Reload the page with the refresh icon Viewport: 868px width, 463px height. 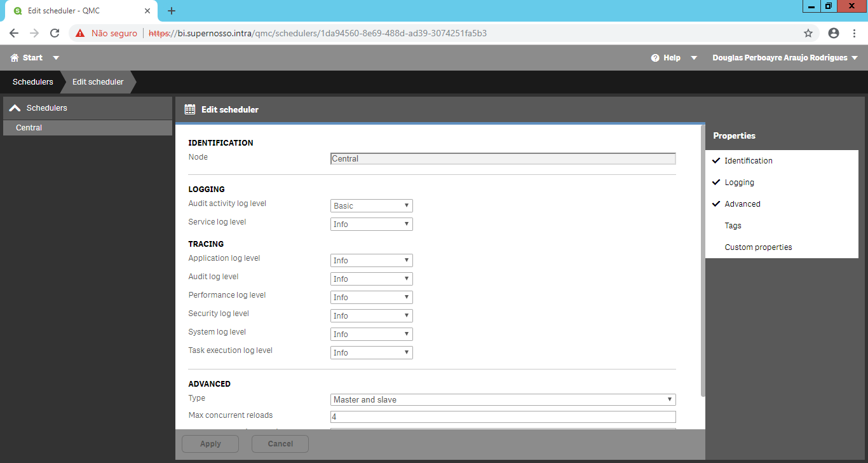(x=55, y=33)
